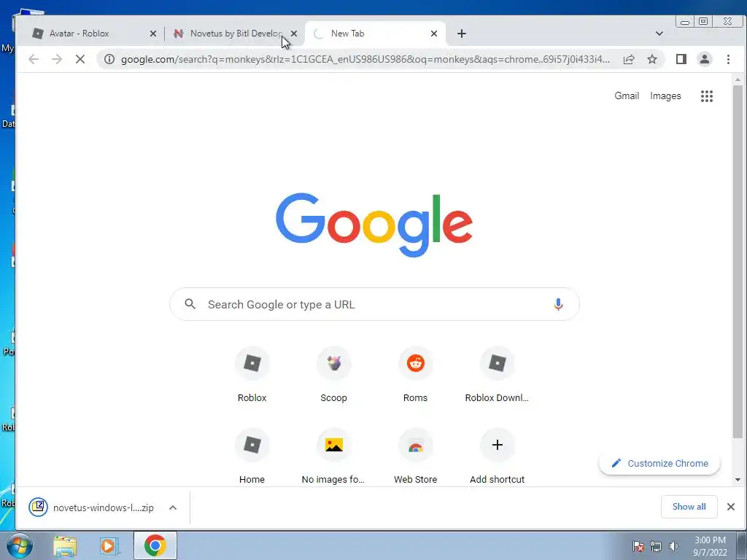Open Gmail link
The height and width of the screenshot is (560, 747).
pos(627,96)
